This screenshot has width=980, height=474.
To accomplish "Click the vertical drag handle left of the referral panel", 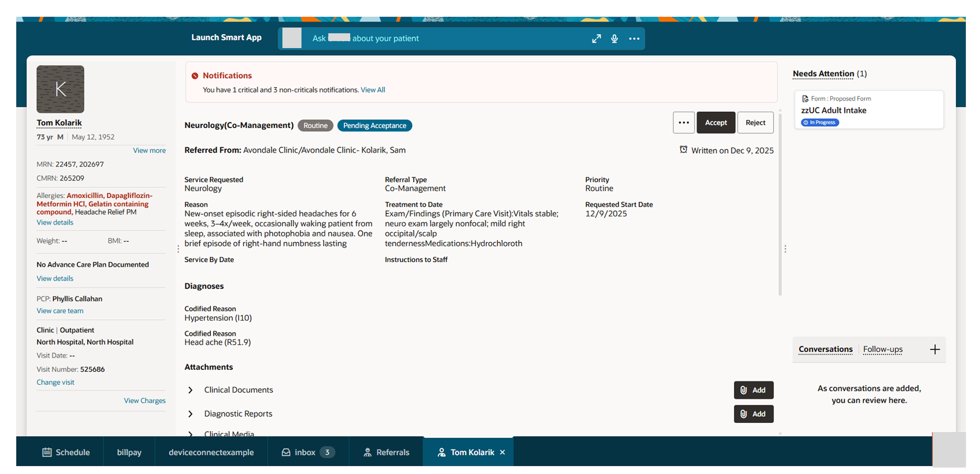I will 178,249.
